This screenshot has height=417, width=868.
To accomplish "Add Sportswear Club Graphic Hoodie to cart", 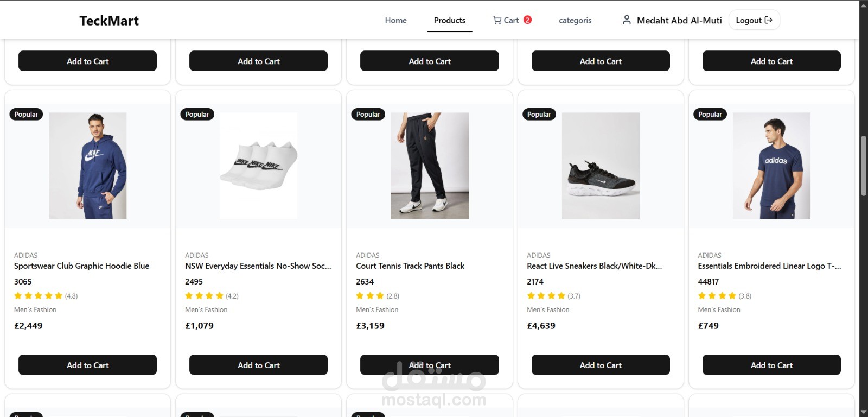I will click(x=87, y=365).
